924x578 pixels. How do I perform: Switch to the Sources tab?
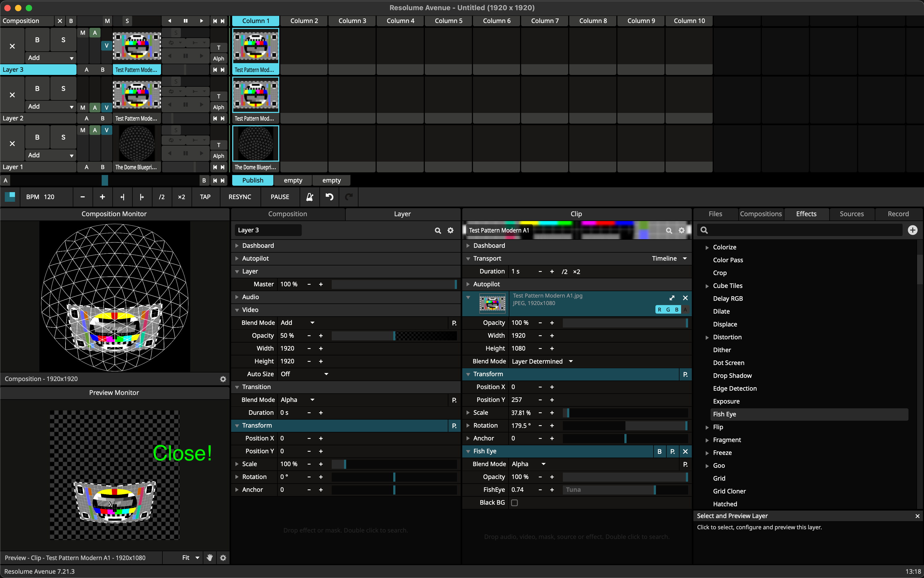(852, 214)
